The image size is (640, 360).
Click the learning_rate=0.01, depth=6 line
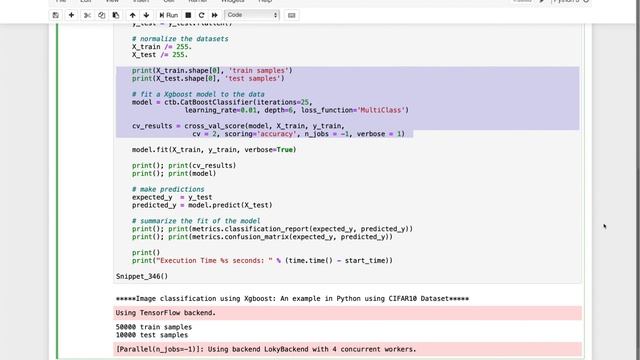pyautogui.click(x=296, y=110)
